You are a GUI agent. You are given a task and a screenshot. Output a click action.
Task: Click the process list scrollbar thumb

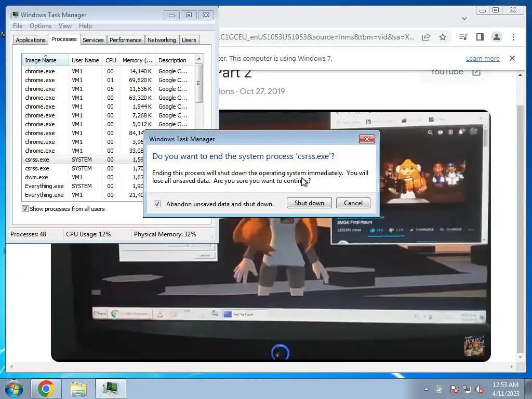click(199, 83)
